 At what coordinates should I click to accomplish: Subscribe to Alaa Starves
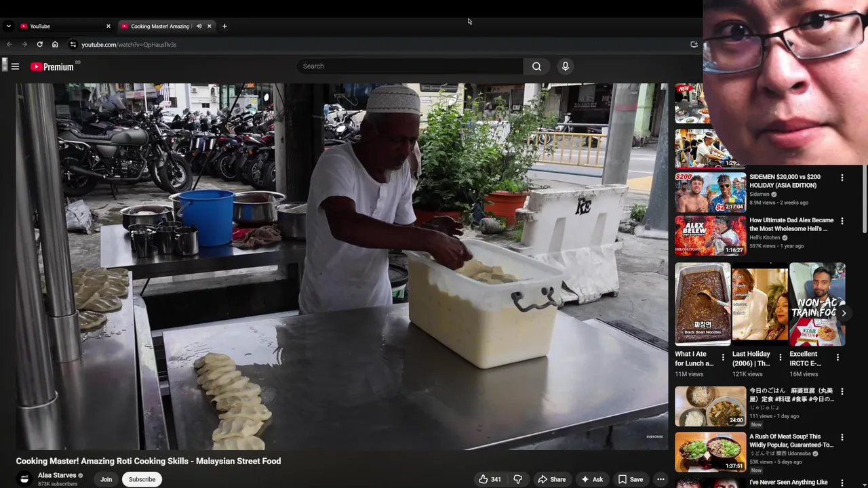(x=142, y=479)
